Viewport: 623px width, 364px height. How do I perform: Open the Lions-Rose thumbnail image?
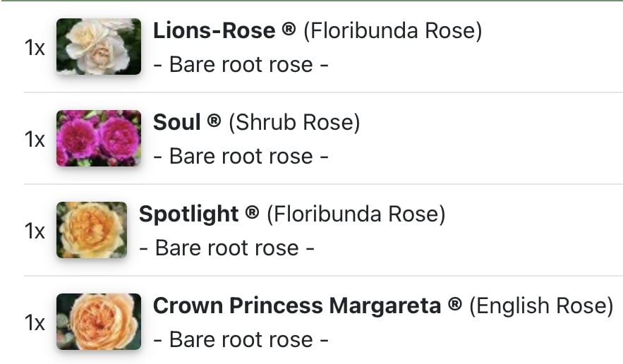click(99, 47)
